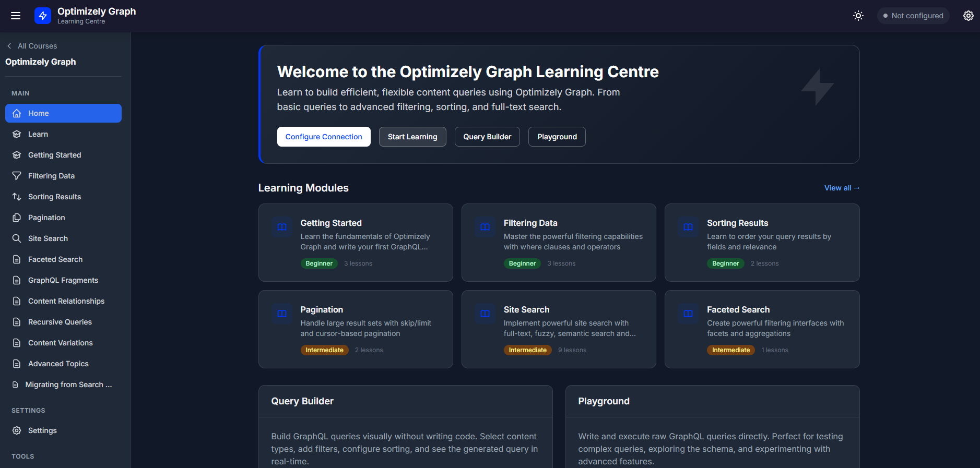Open Content Relationships sidebar item

tap(66, 301)
